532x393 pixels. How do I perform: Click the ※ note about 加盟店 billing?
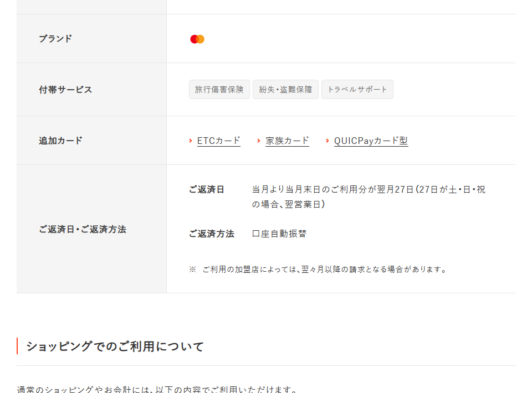pos(318,270)
